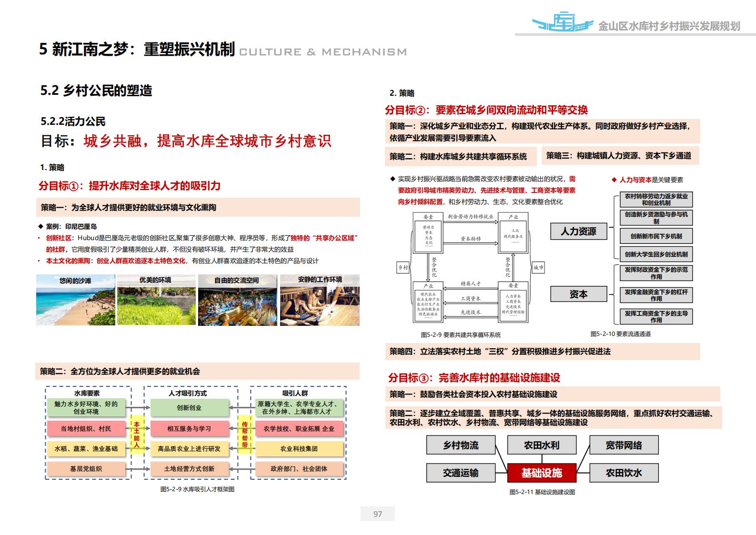Select the box 原籍大学生、农学专业人才
Viewport: 756px width, 535px height.
300,408
